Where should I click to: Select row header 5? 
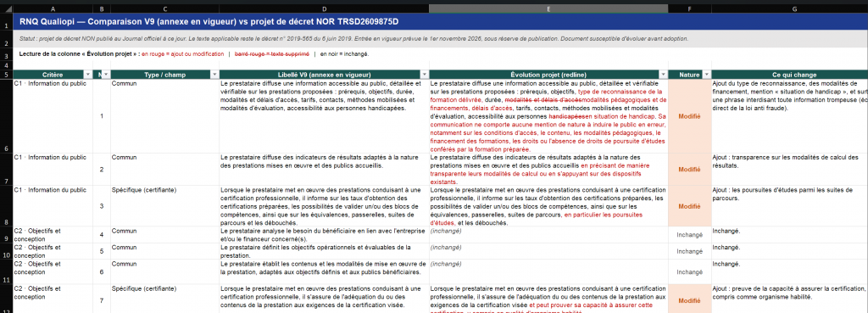pos(6,75)
